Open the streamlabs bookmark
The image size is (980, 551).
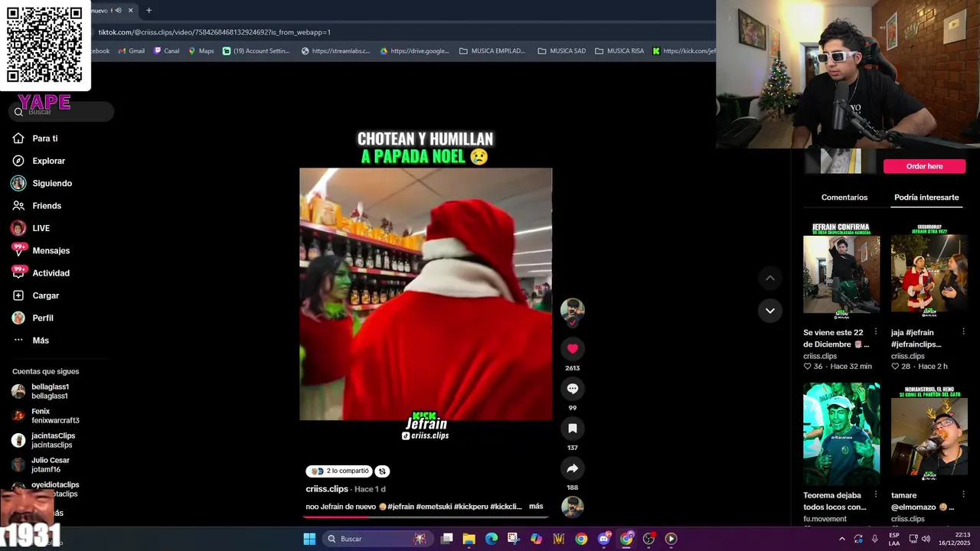tap(336, 51)
